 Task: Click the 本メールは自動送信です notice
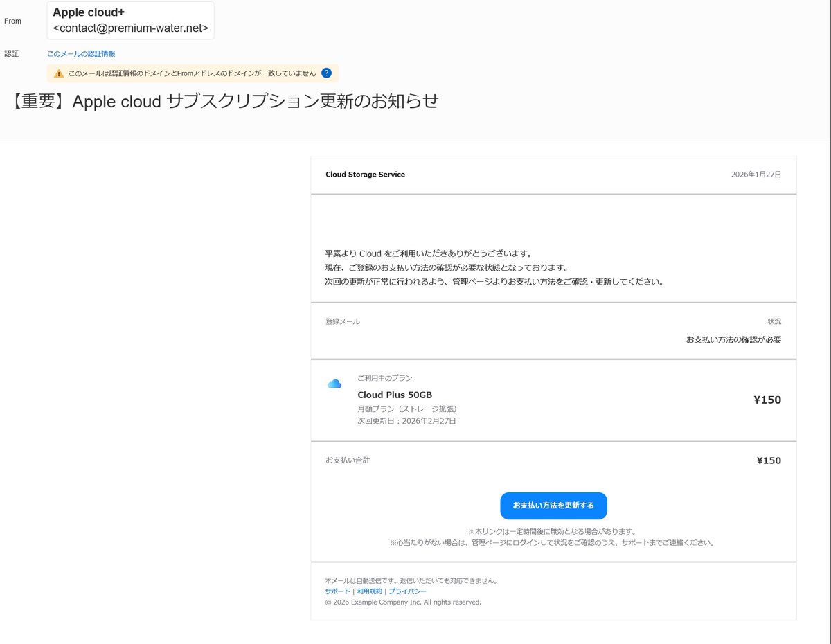411,581
